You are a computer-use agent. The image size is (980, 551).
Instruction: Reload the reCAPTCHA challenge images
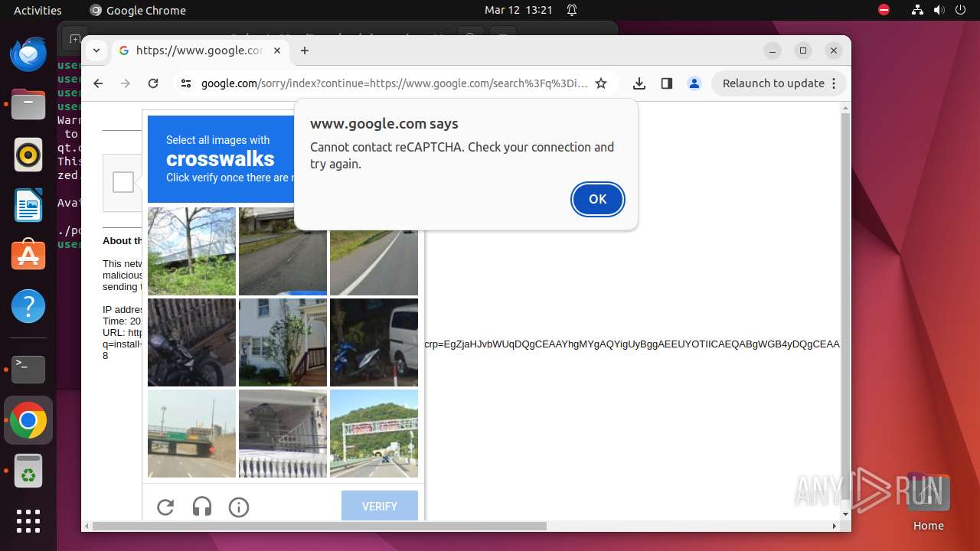(x=165, y=507)
